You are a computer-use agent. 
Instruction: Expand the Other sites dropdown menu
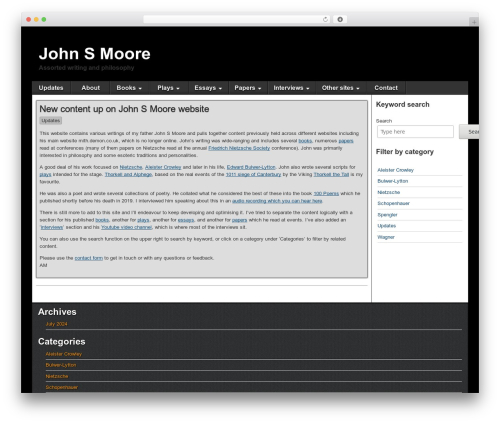click(x=340, y=88)
